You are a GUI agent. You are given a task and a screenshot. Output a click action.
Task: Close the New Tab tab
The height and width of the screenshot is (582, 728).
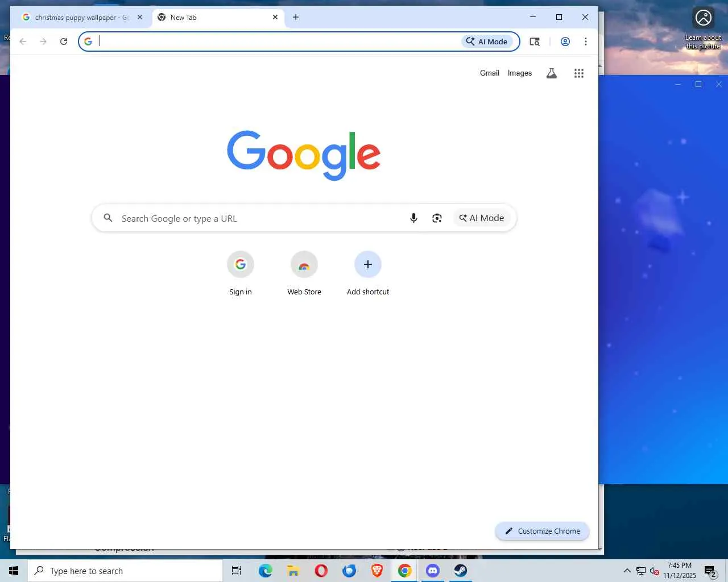275,17
